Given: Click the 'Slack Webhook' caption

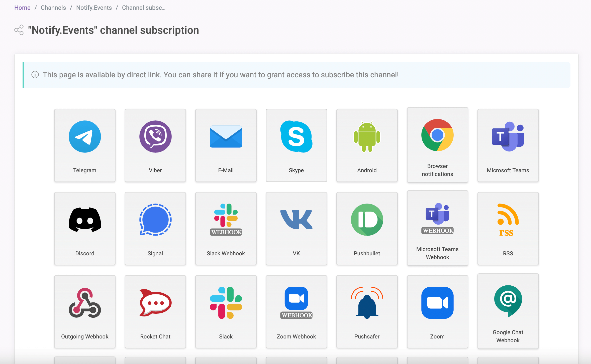Looking at the screenshot, I should (x=226, y=253).
